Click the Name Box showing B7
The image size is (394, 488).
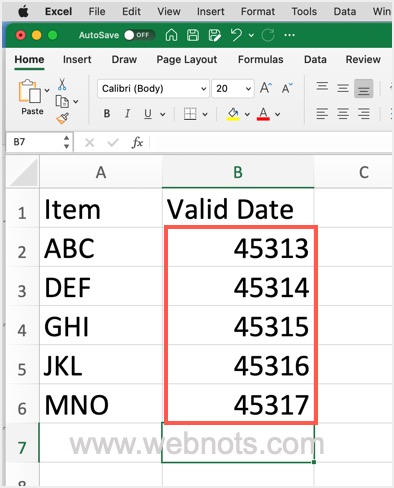(x=35, y=142)
